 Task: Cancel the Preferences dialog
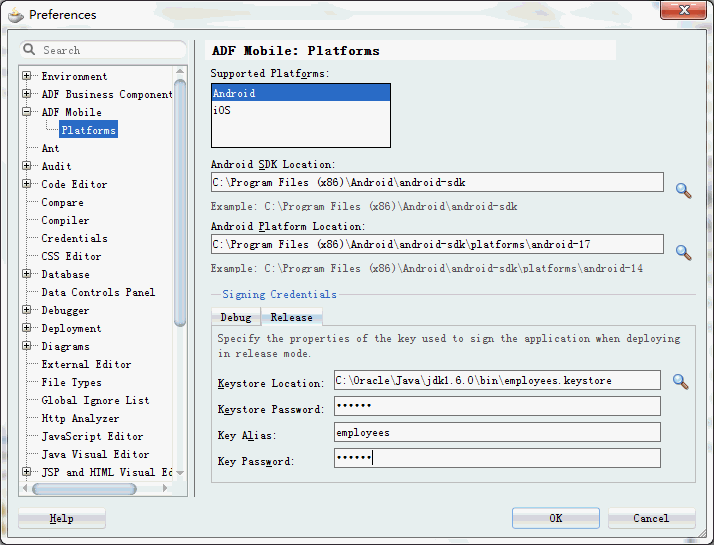click(651, 518)
